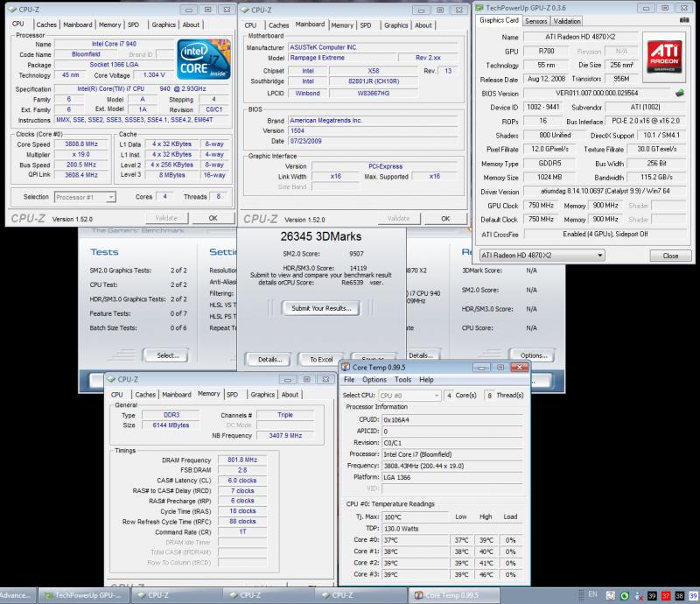Click the ATI CrossFire status field
700x604 pixels.
[605, 234]
